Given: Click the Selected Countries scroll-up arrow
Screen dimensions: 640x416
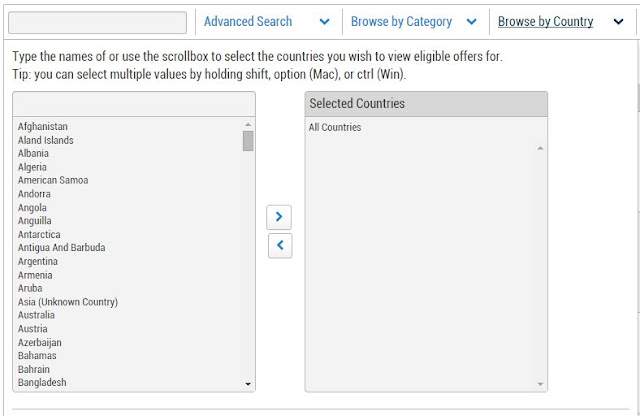Looking at the screenshot, I should 540,148.
